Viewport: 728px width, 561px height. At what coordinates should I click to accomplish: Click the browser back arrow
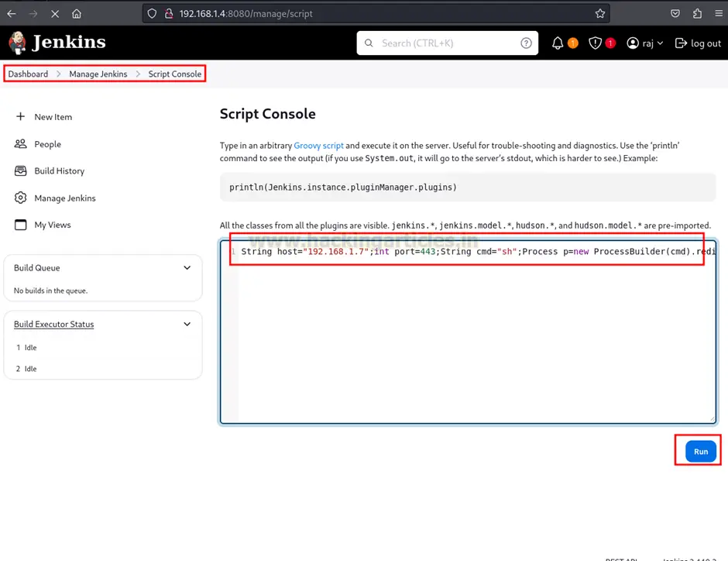[x=12, y=14]
